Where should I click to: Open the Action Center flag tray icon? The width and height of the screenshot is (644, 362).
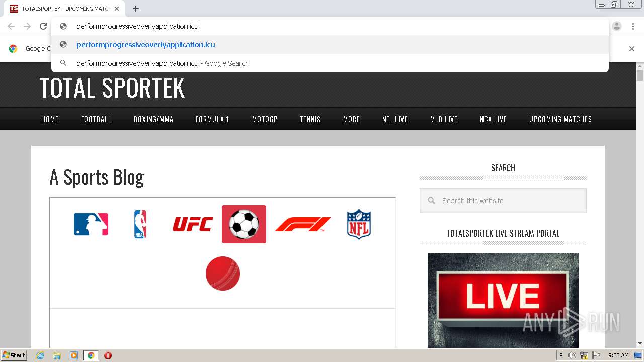pos(596,355)
